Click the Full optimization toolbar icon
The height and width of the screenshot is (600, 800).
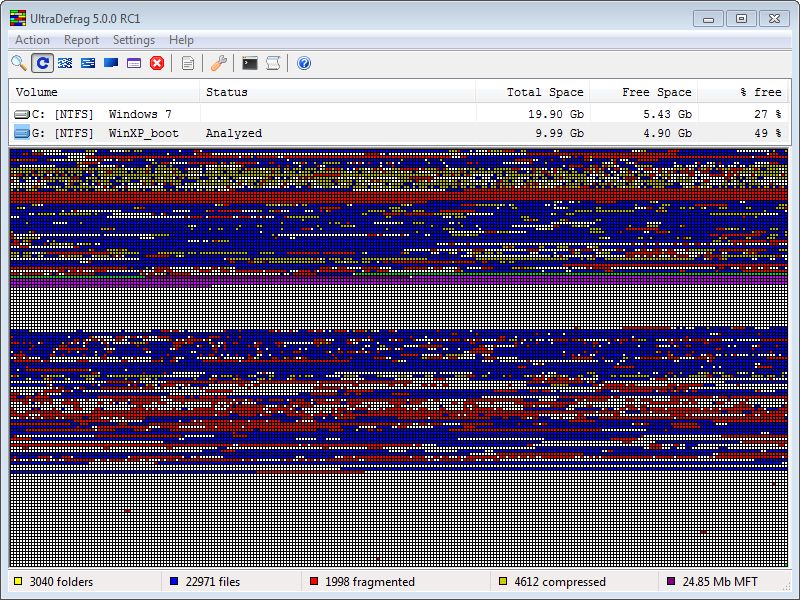click(x=111, y=63)
